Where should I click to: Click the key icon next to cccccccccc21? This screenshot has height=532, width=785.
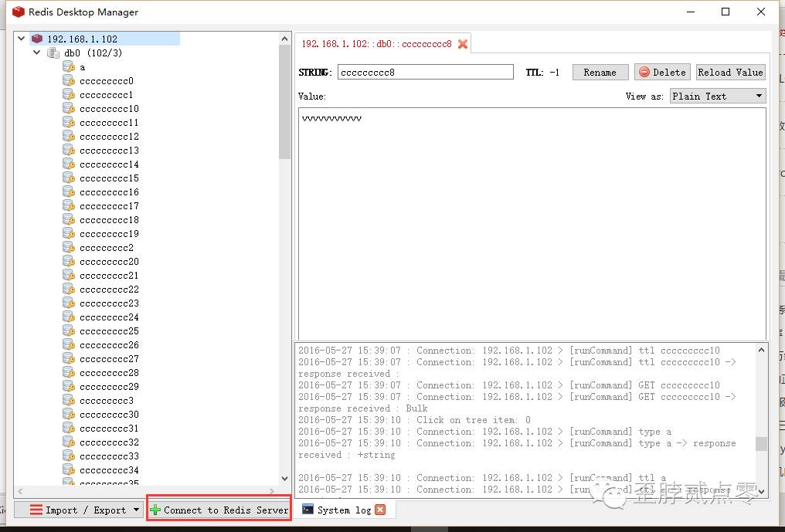click(69, 275)
